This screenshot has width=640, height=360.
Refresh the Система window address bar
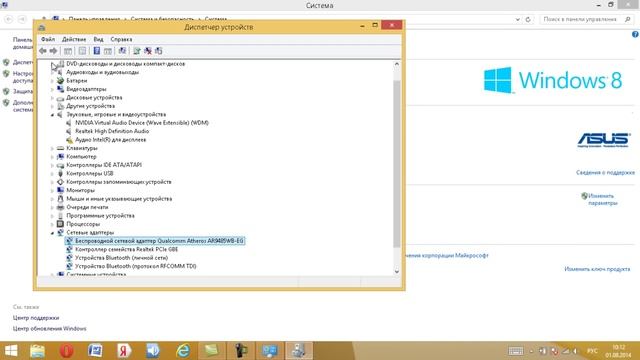pos(528,19)
